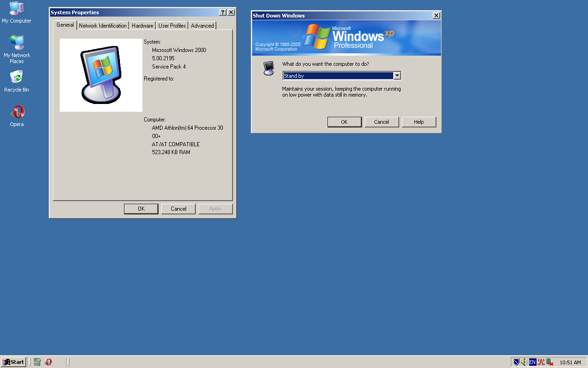
Task: Launch Opera from the quick launch bar
Action: [x=48, y=362]
